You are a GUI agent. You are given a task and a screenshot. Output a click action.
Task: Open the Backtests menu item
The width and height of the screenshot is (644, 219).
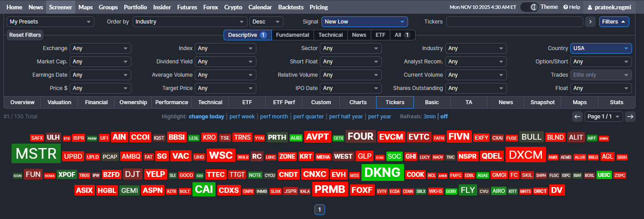point(290,7)
